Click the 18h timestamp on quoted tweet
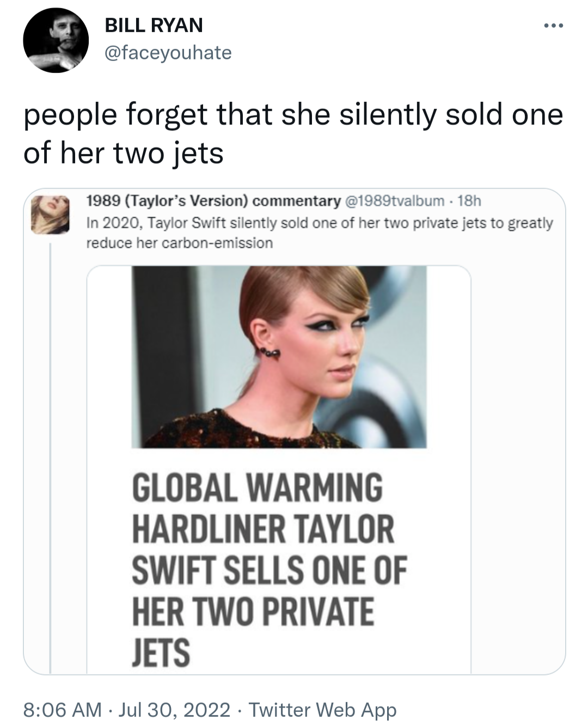The image size is (588, 725). point(469,202)
